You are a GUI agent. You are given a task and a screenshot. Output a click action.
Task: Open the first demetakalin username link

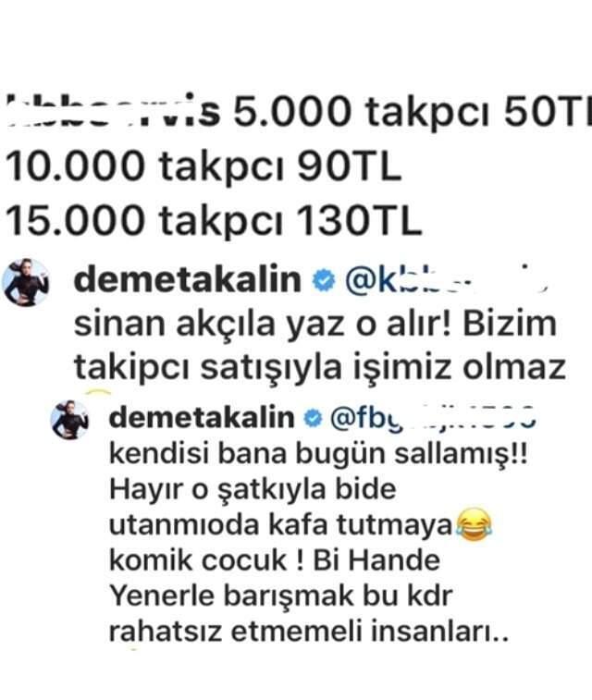click(x=188, y=280)
